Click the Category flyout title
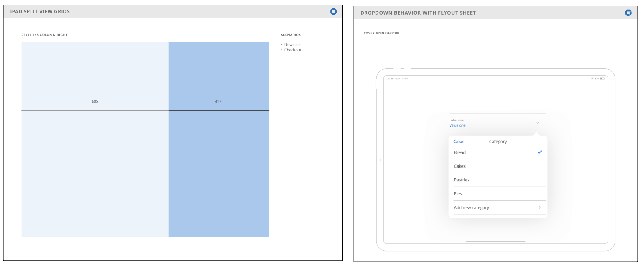This screenshot has width=644, height=267. [498, 142]
